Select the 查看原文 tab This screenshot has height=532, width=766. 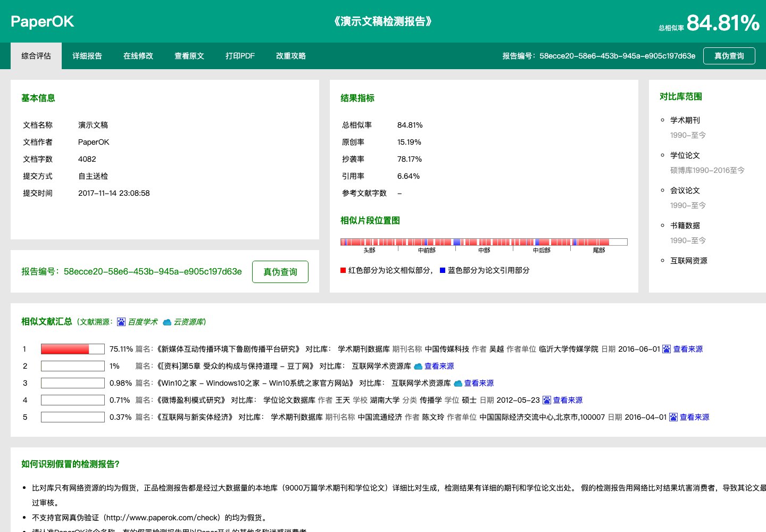pos(189,56)
